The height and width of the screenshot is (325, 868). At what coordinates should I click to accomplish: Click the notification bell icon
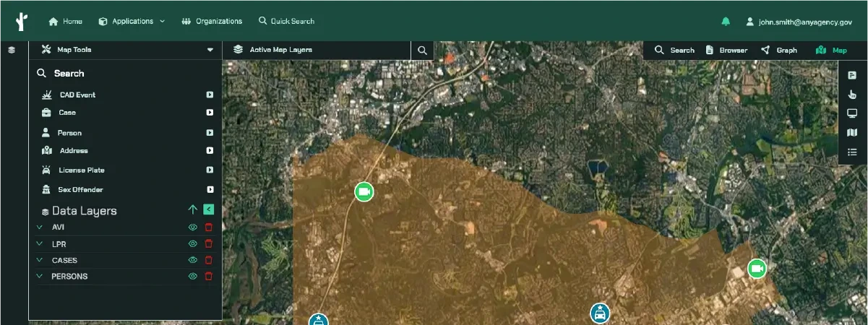tap(726, 22)
